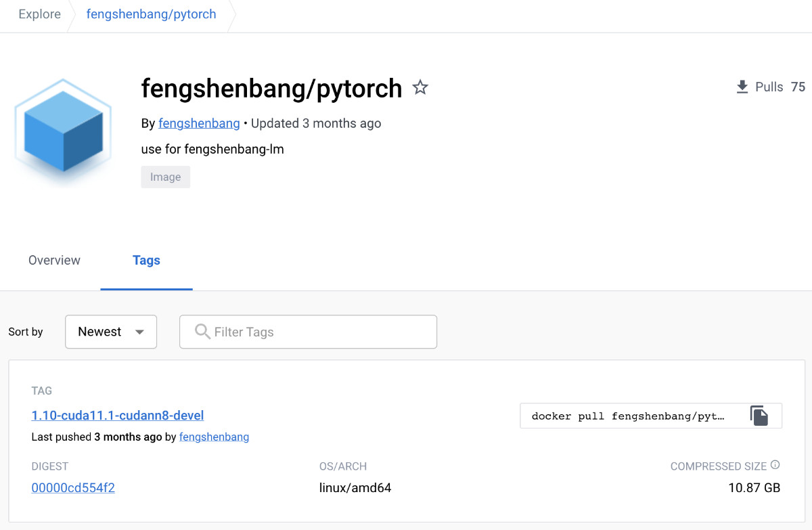Image resolution: width=812 pixels, height=530 pixels.
Task: Click the Image badge label
Action: click(x=166, y=177)
